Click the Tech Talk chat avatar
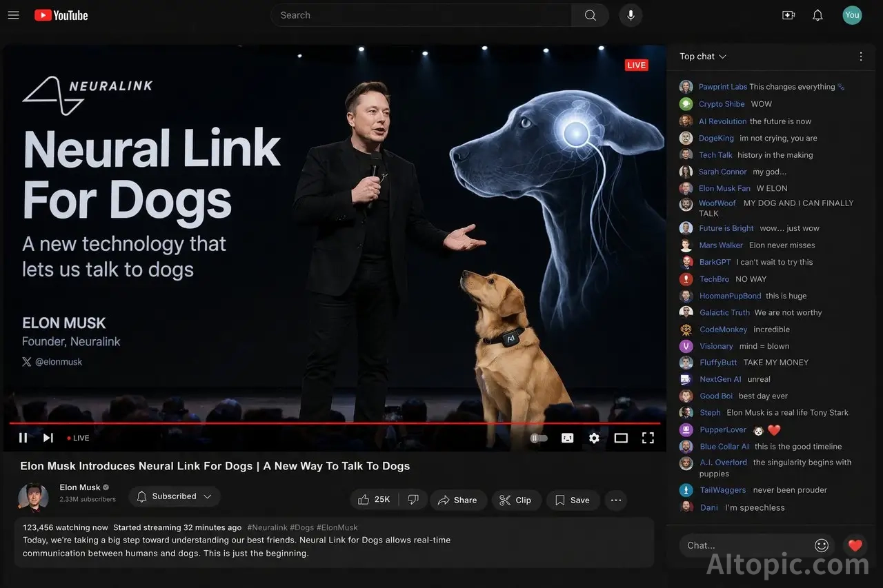This screenshot has height=588, width=883. coord(686,155)
